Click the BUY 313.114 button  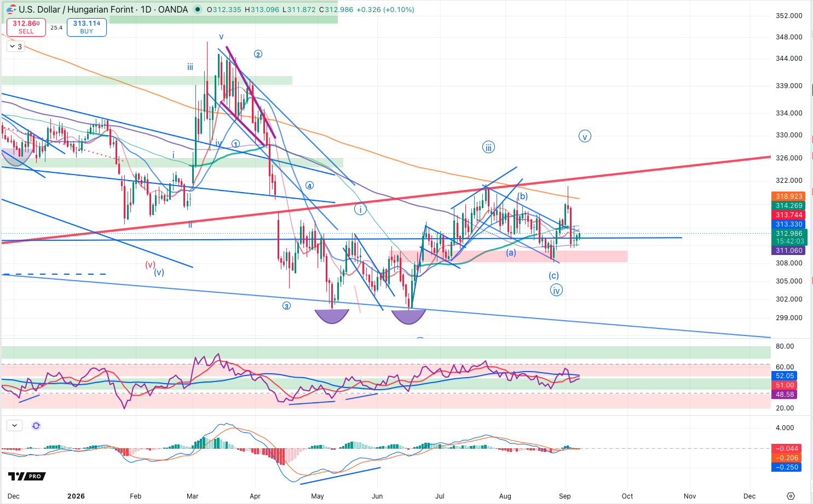[87, 27]
